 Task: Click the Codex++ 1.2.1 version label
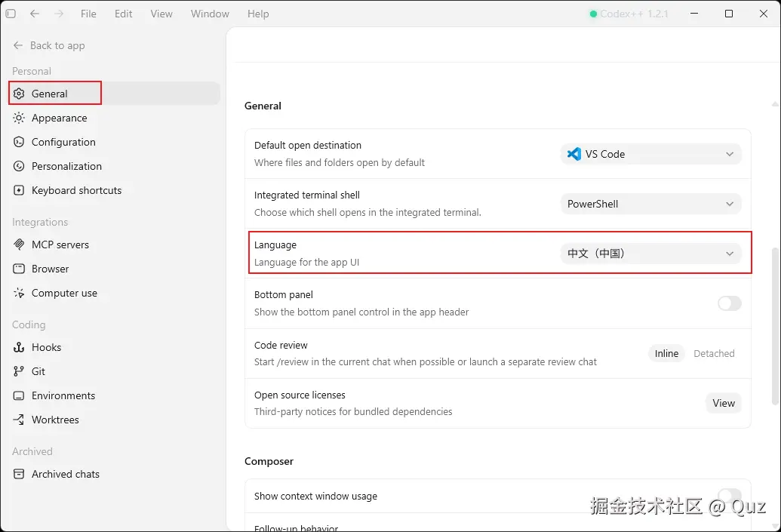point(634,14)
